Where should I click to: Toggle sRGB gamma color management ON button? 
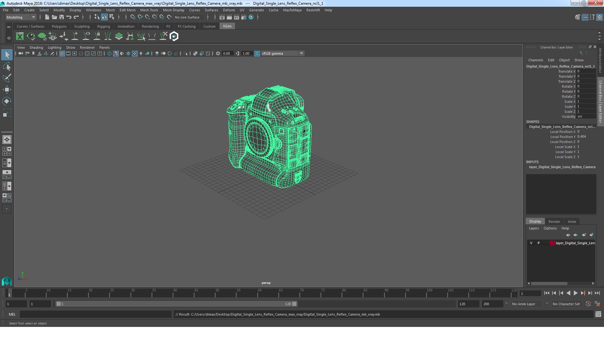[x=257, y=53]
